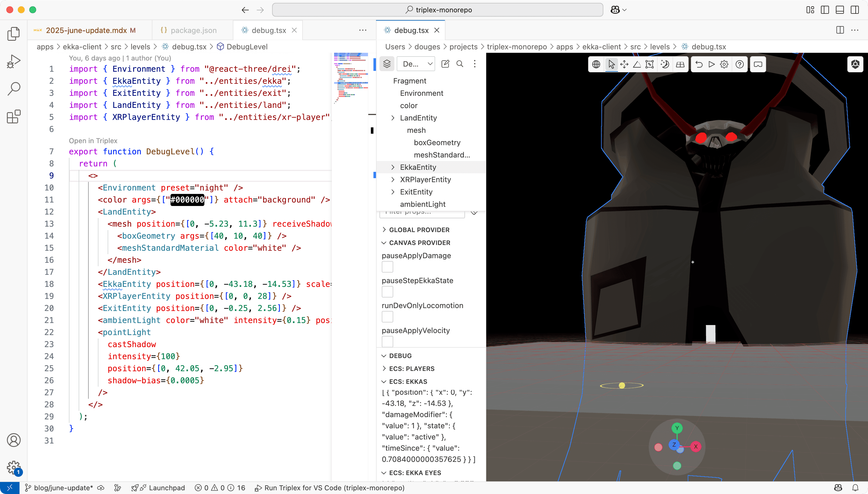Toggle the moon lighting icon
The height and width of the screenshot is (494, 868).
(x=665, y=64)
